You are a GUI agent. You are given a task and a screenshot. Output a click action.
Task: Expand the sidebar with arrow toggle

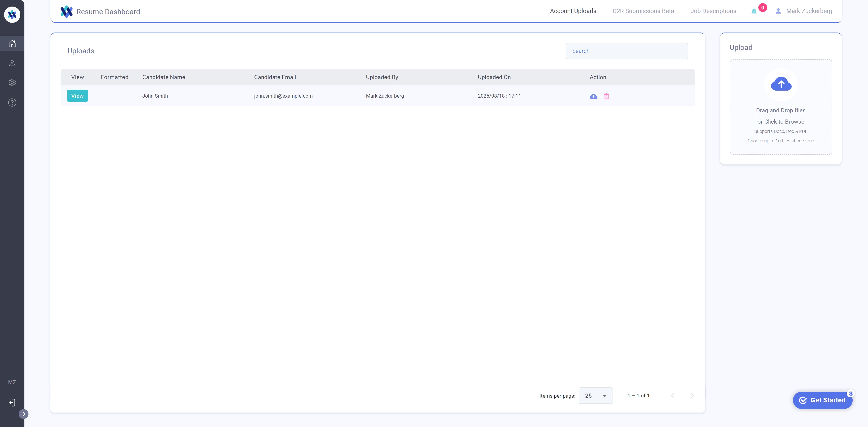coord(24,414)
